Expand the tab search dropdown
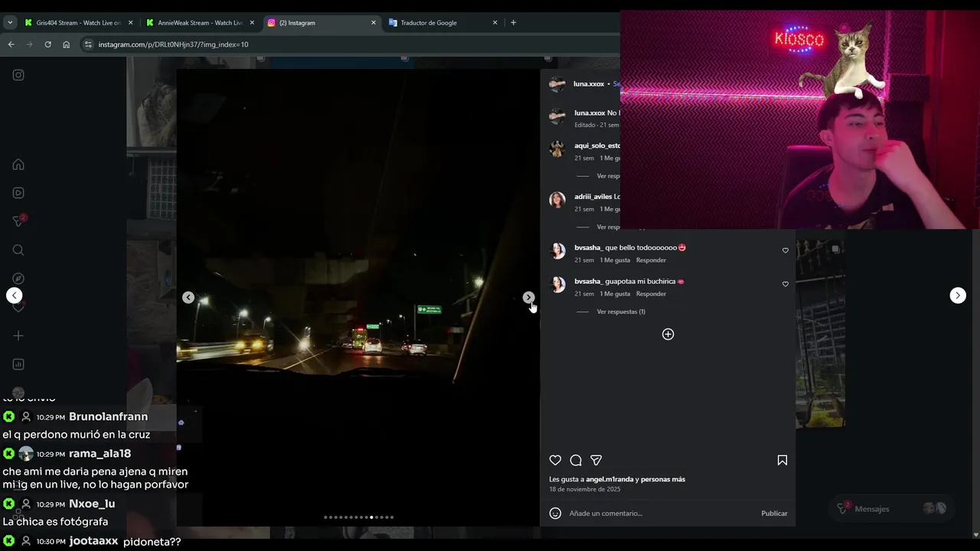 pos(10,23)
